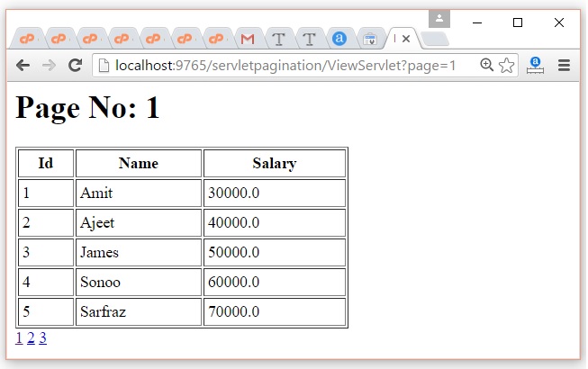588x369 pixels.
Task: Go to page 1 link
Action: click(19, 338)
